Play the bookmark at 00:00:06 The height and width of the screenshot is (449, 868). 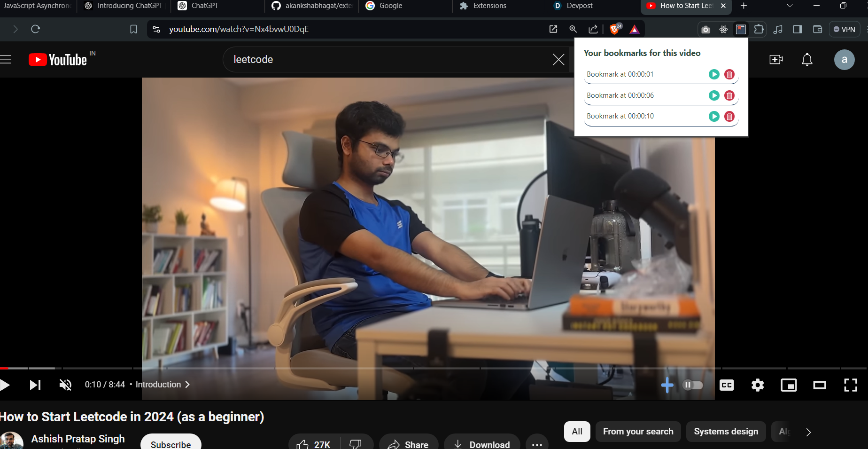[714, 95]
